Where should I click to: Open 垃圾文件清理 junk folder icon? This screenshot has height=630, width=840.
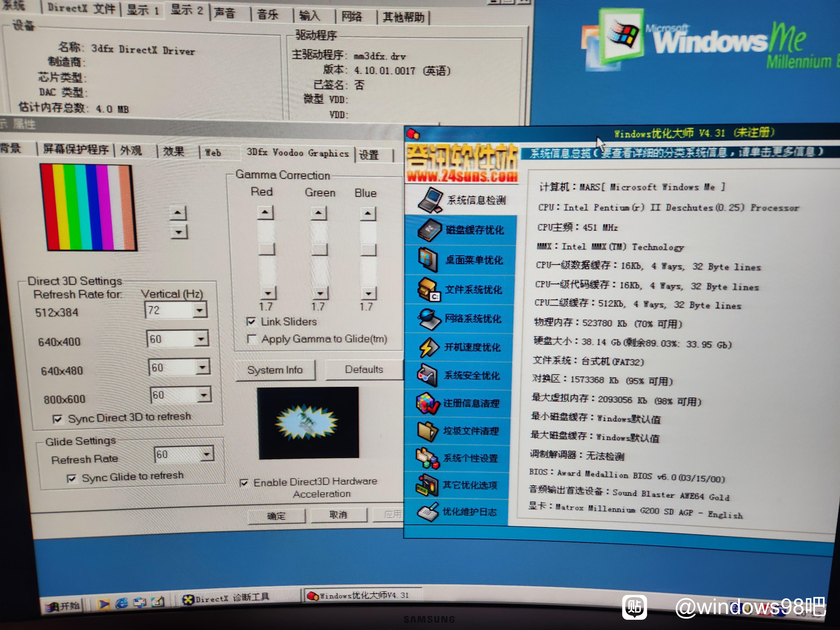click(x=428, y=431)
